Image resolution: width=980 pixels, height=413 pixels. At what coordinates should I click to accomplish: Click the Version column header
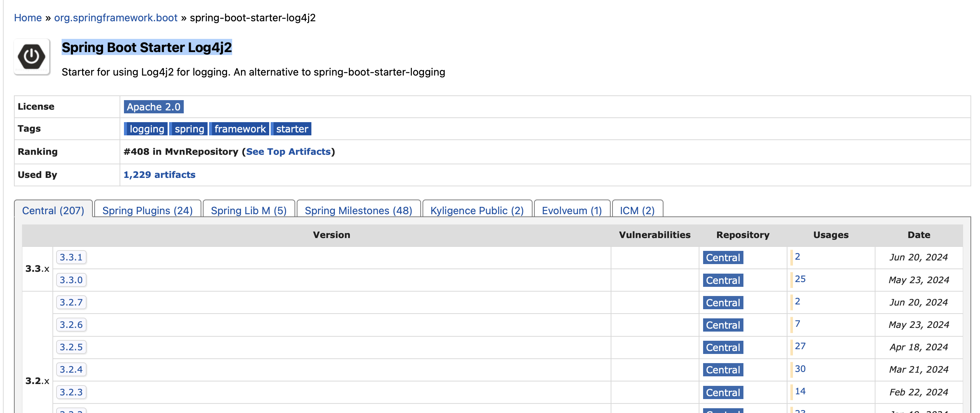331,235
